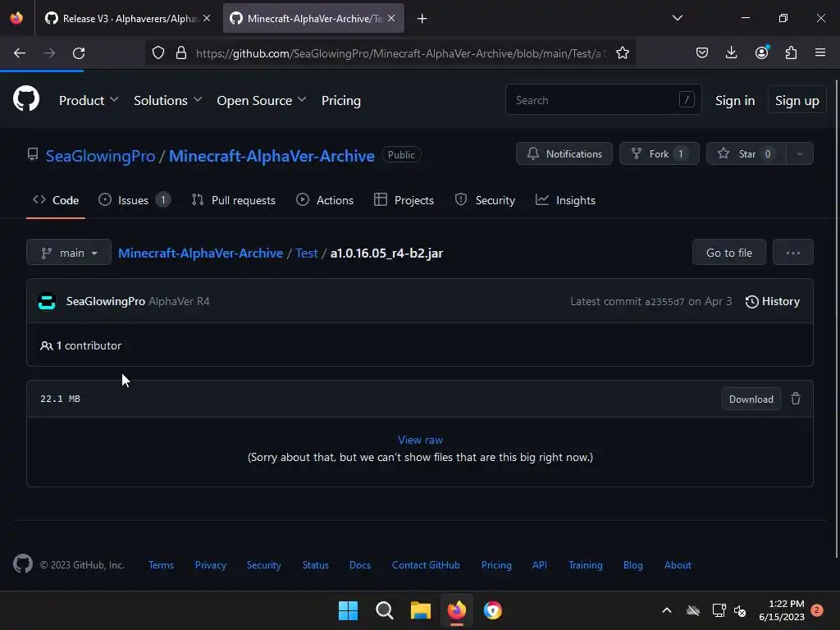Click the Go to file button
The height and width of the screenshot is (630, 840).
(728, 253)
